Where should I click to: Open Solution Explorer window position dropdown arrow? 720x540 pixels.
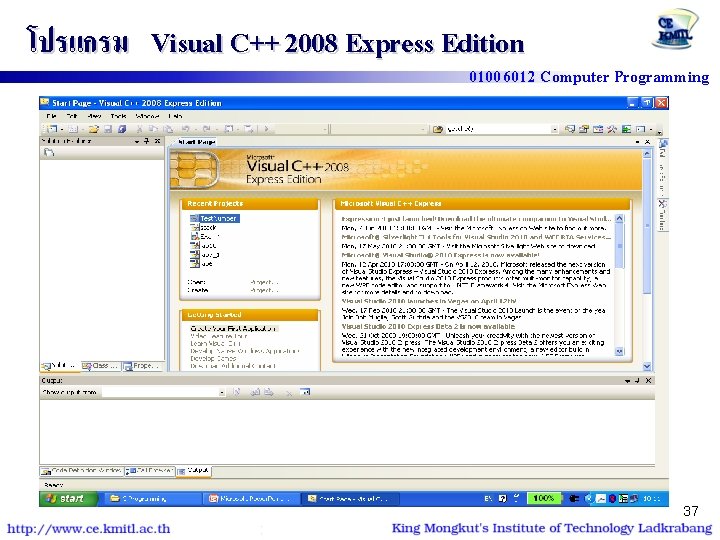[x=137, y=141]
